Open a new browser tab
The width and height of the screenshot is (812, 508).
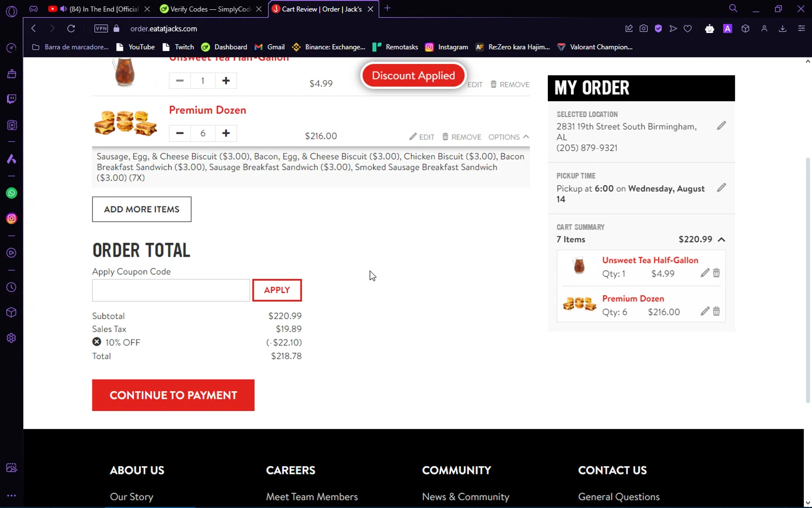(x=387, y=9)
